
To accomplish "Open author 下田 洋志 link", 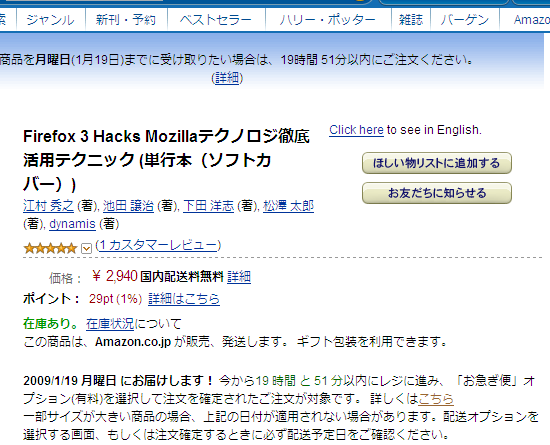I will point(208,205).
